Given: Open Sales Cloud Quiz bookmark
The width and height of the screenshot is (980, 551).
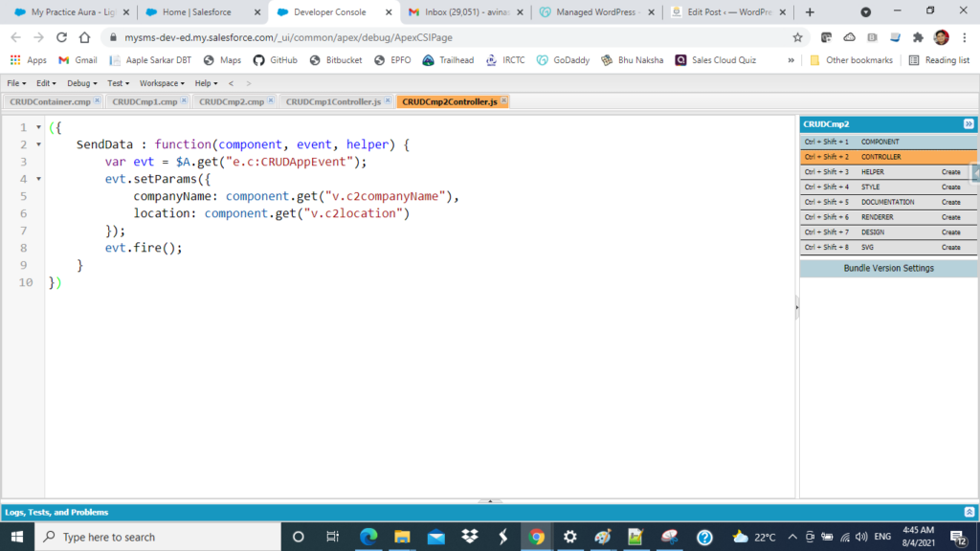Looking at the screenshot, I should coord(716,60).
